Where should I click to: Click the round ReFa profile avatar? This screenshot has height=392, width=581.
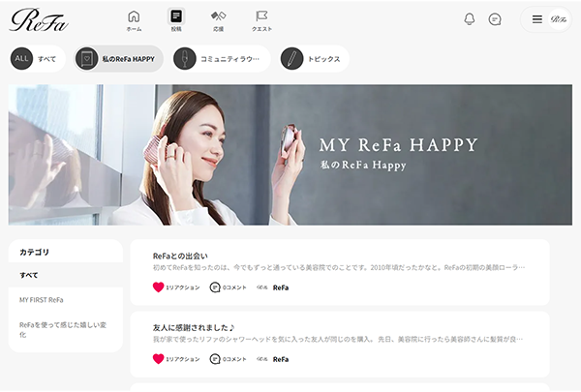[559, 19]
